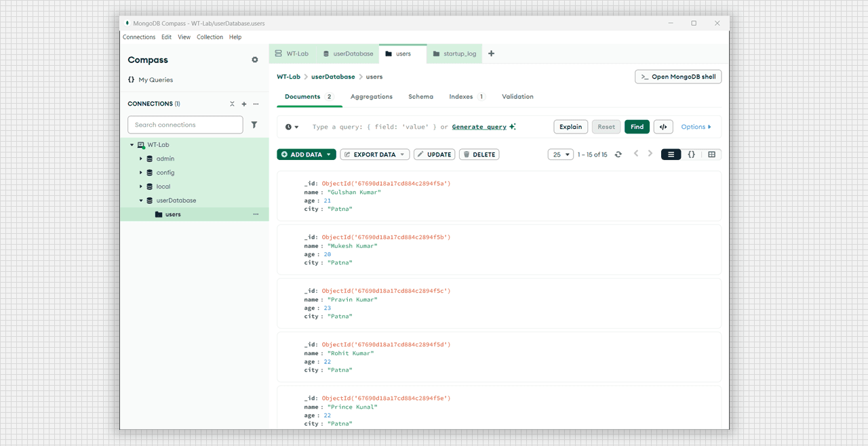Open a new tab with plus icon
Screen dimensions: 868x446
pos(491,54)
